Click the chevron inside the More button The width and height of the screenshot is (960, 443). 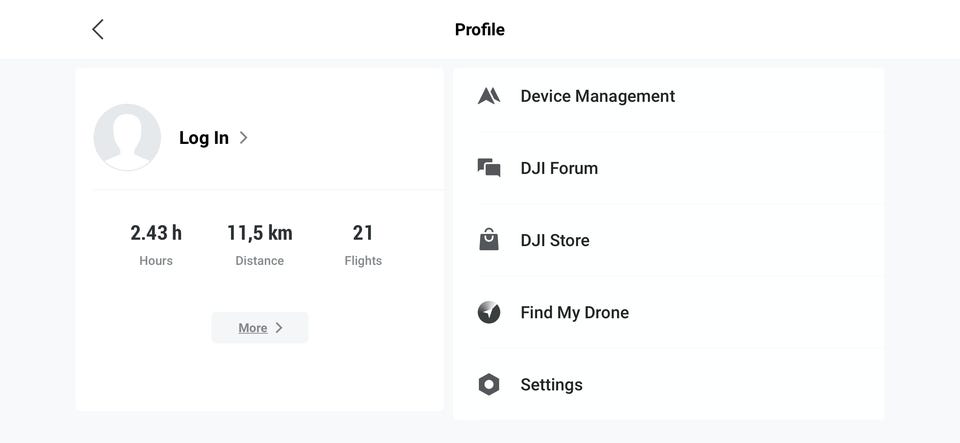(279, 328)
